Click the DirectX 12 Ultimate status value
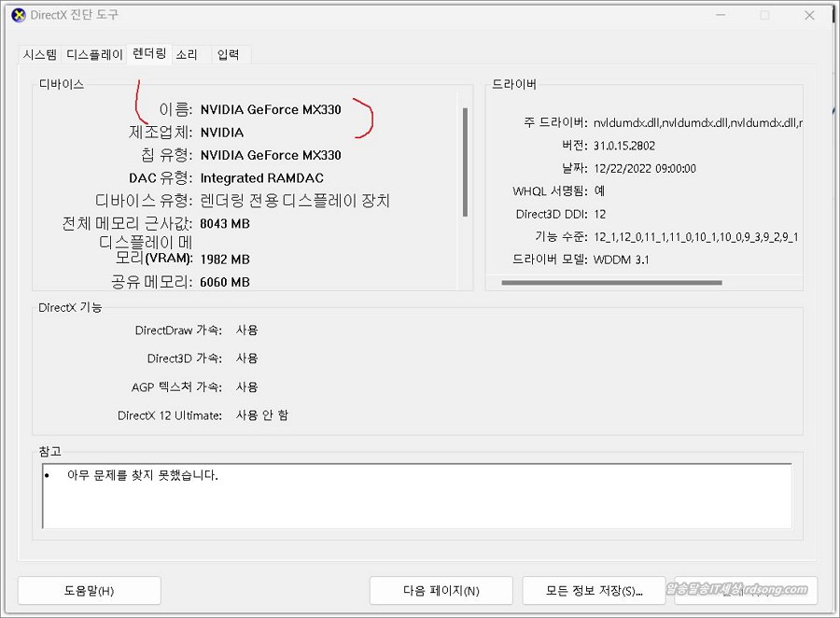This screenshot has width=840, height=618. point(261,415)
